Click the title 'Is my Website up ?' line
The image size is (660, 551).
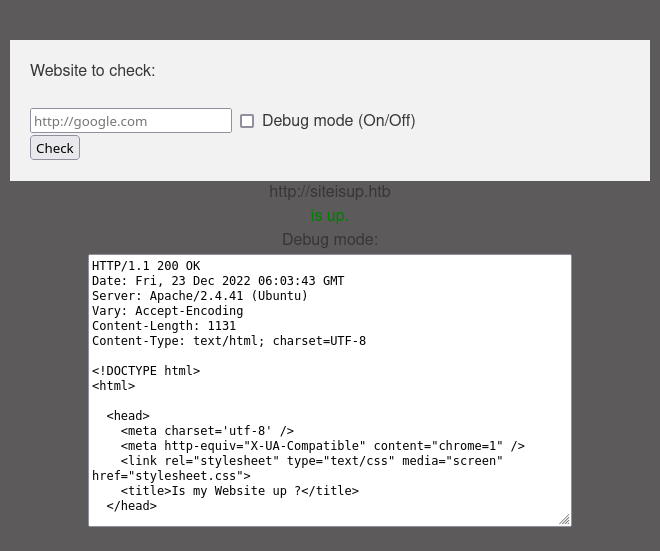click(x=240, y=491)
